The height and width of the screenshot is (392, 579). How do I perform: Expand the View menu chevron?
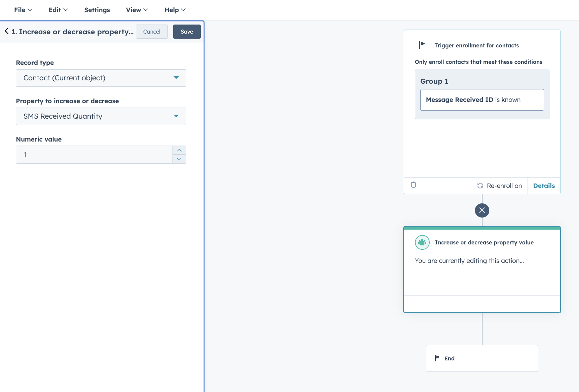pos(146,9)
